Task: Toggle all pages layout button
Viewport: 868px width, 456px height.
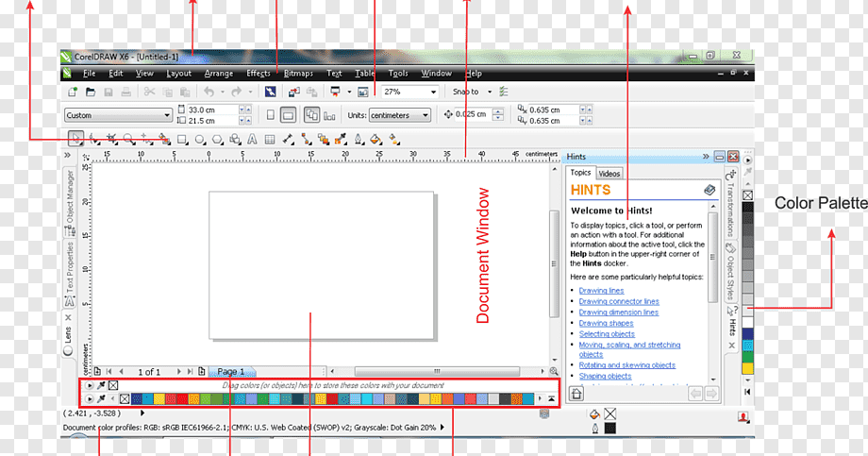Action: point(311,115)
